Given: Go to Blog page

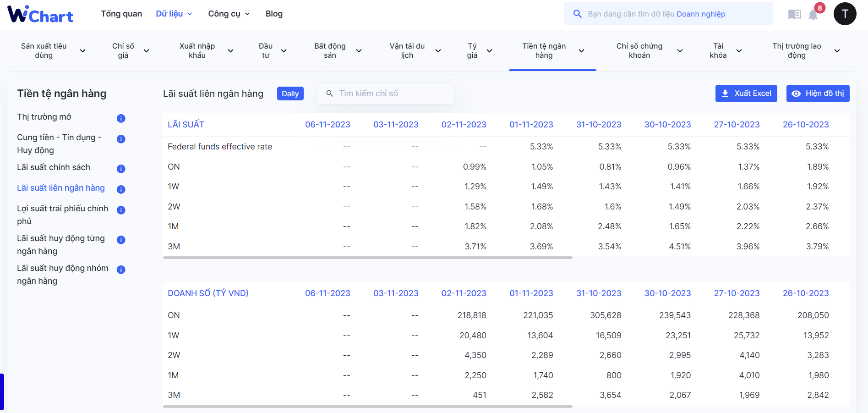Looking at the screenshot, I should click(x=274, y=14).
